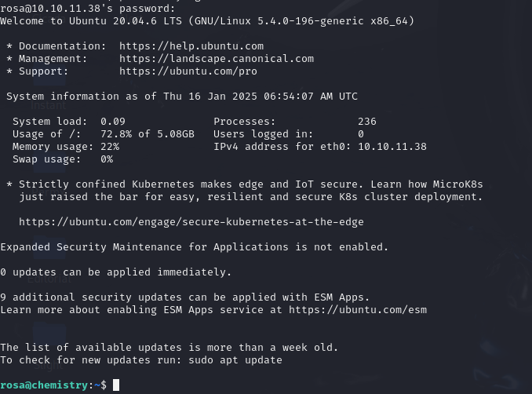
Task: Click the Expanded Security Maintenance message
Action: pyautogui.click(x=194, y=247)
